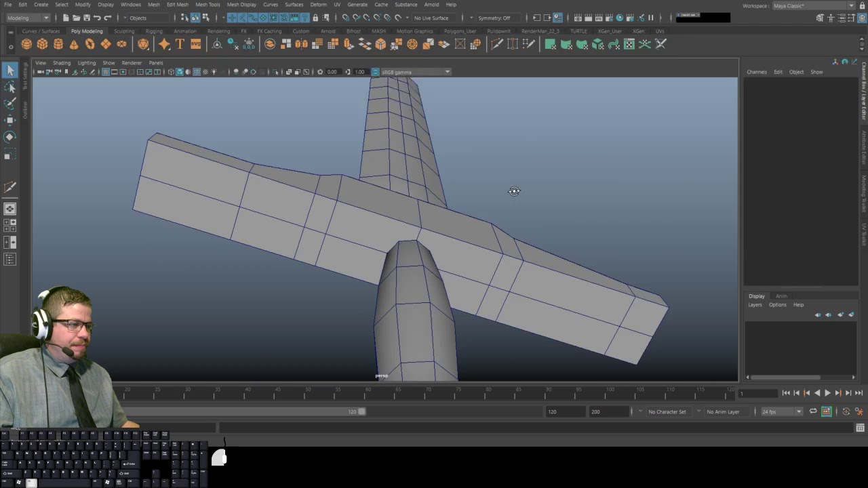Click the Extrude shelf icon
The image size is (868, 488).
[349, 44]
